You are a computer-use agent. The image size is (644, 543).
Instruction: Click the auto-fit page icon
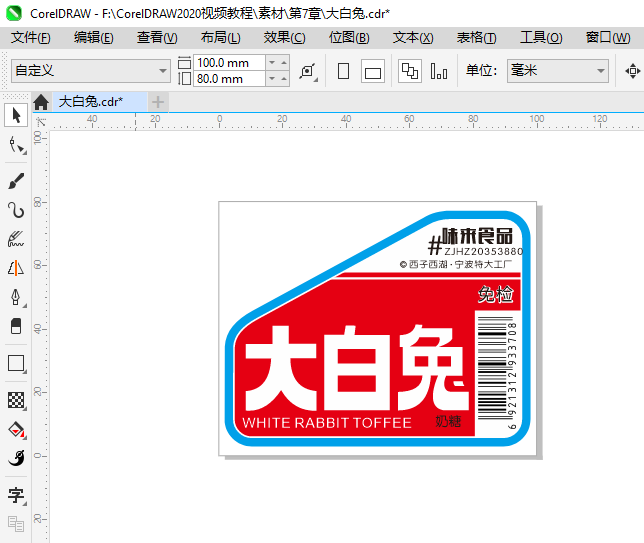(x=308, y=71)
